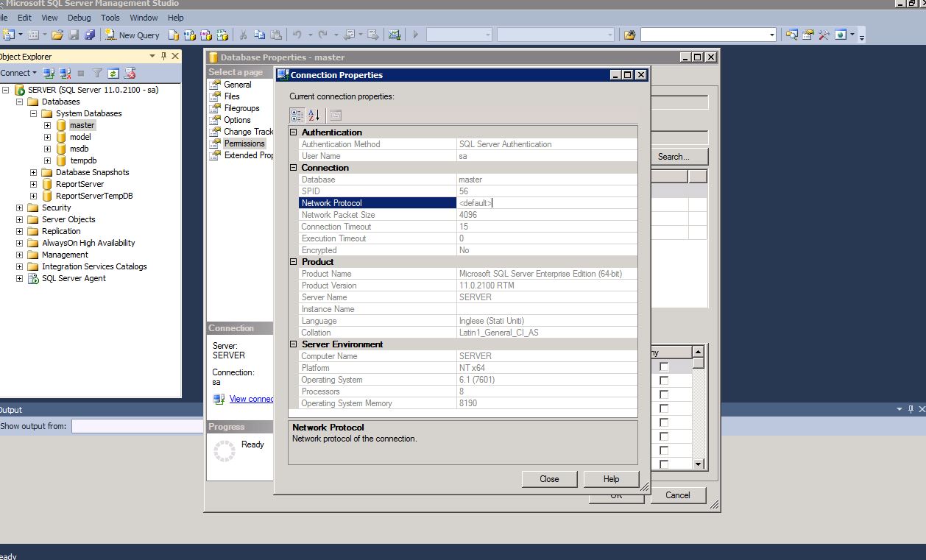Select SQL Server Agent node

[74, 278]
